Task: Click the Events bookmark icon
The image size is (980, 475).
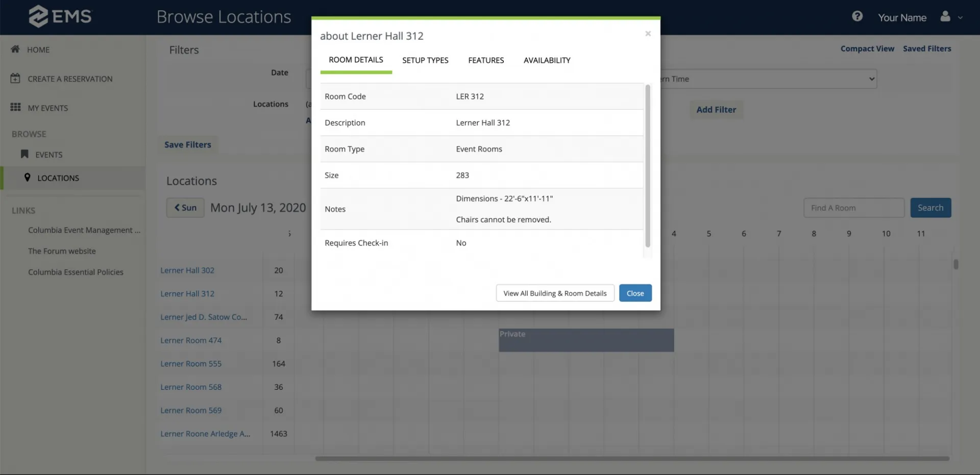Action: point(24,154)
